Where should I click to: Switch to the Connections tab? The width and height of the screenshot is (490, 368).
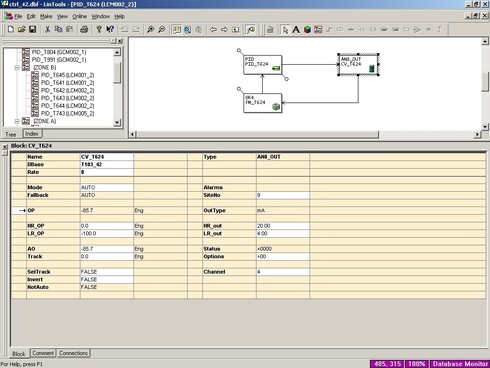click(73, 353)
